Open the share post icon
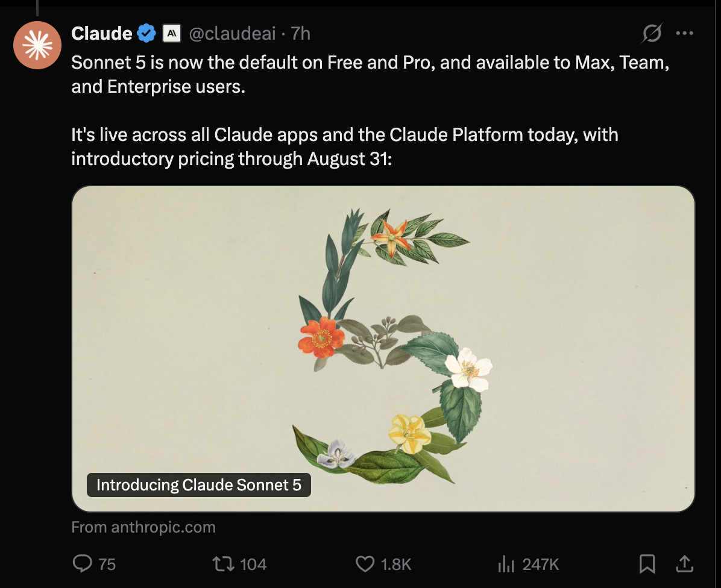This screenshot has height=588, width=721. pyautogui.click(x=684, y=564)
